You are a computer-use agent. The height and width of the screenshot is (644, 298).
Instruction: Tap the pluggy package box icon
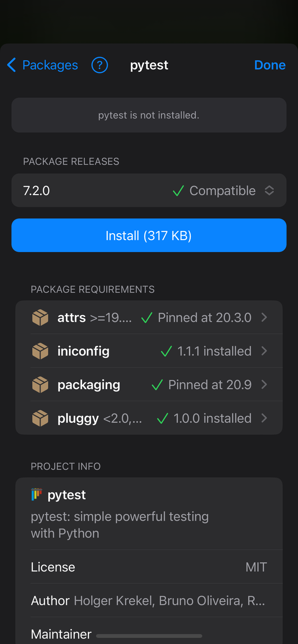[41, 418]
